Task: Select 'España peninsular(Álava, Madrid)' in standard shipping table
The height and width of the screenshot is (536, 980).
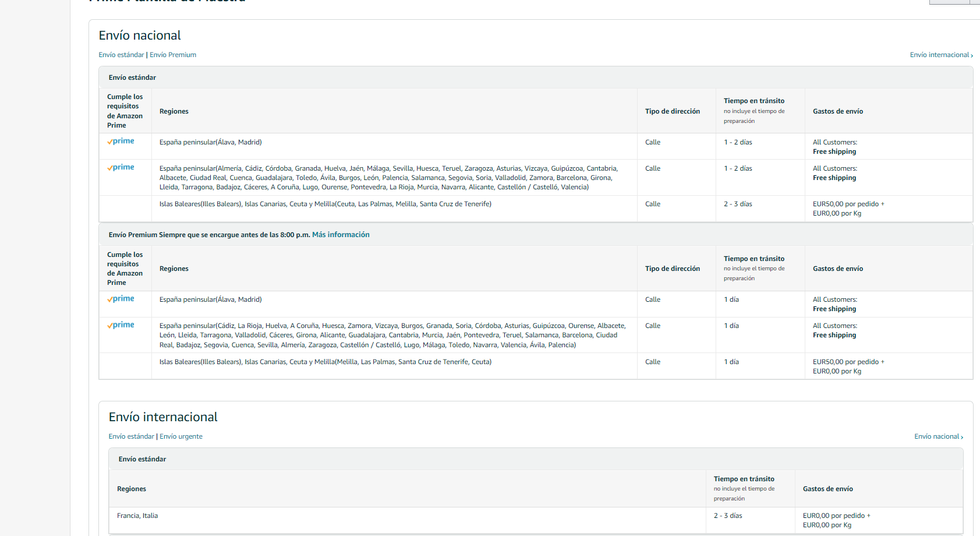Action: click(x=210, y=142)
